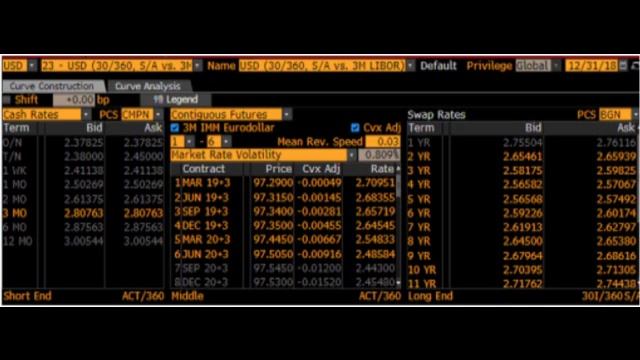Click the 2.87563 six-month bid value

pyautogui.click(x=84, y=227)
